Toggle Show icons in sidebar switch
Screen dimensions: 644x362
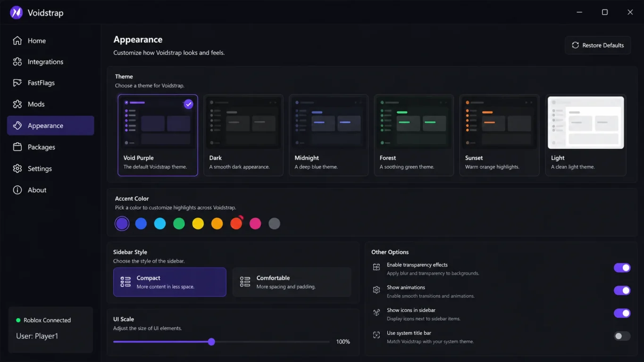622,313
